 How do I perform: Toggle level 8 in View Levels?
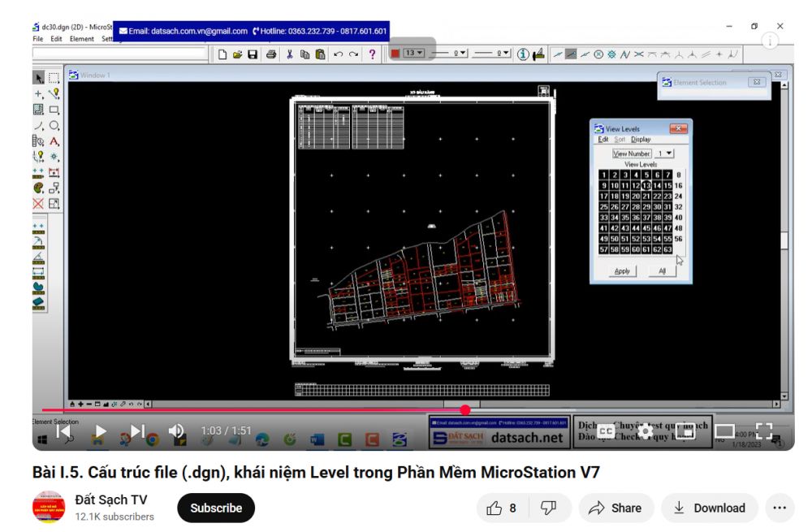click(678, 175)
